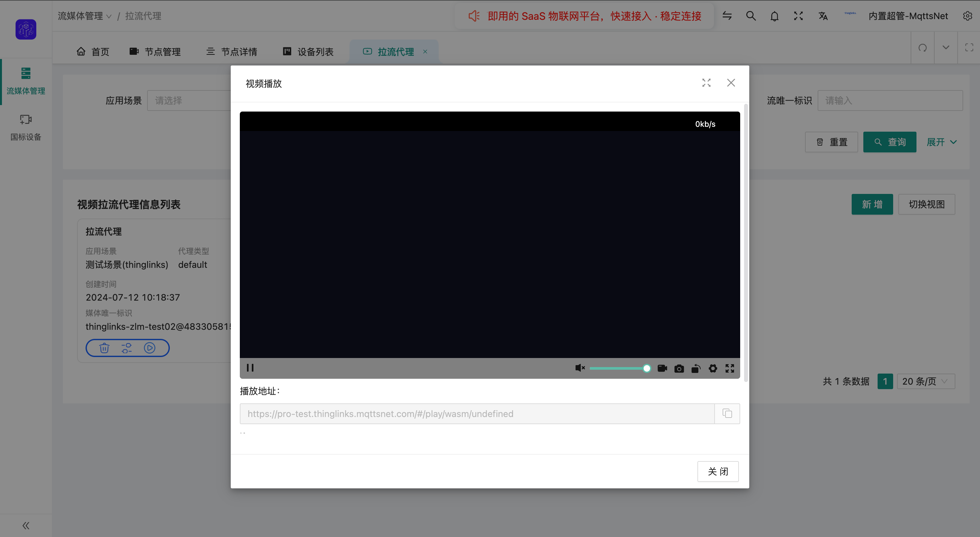Maximize the video playback dialog
Image resolution: width=980 pixels, height=537 pixels.
(x=706, y=83)
